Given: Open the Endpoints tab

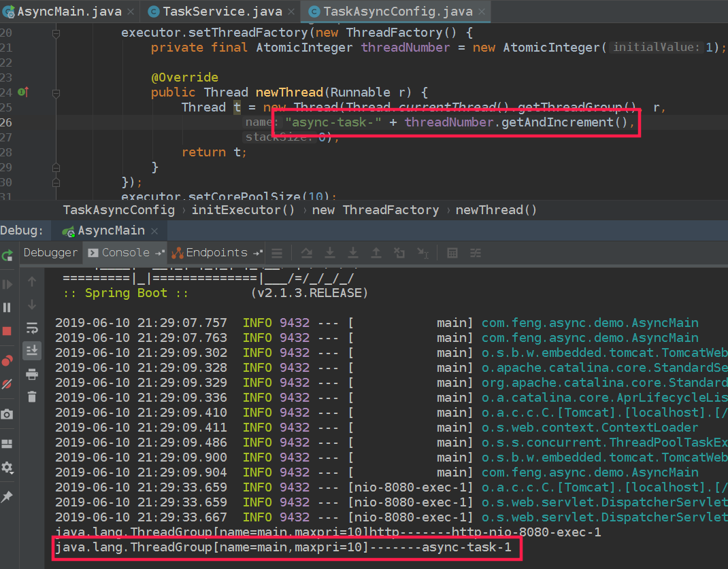Looking at the screenshot, I should tap(211, 252).
